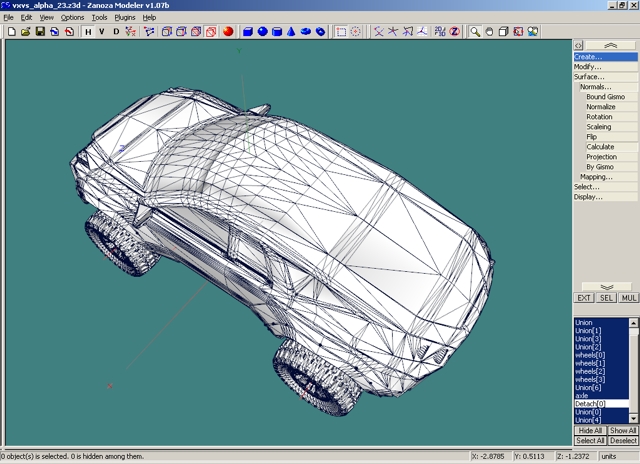Toggle the V axis button
The height and width of the screenshot is (464, 640).
tap(101, 32)
